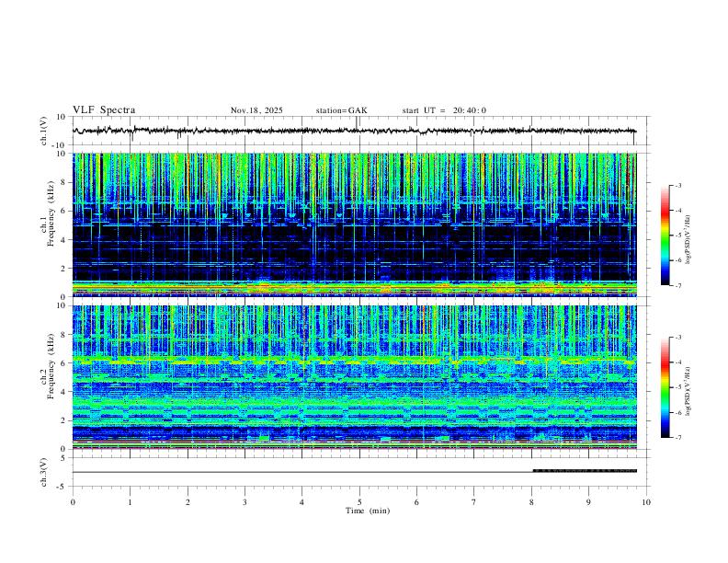Click the '8' kHz tick on ch.1 axis
Viewport: 728px width, 563px height.
(x=63, y=182)
